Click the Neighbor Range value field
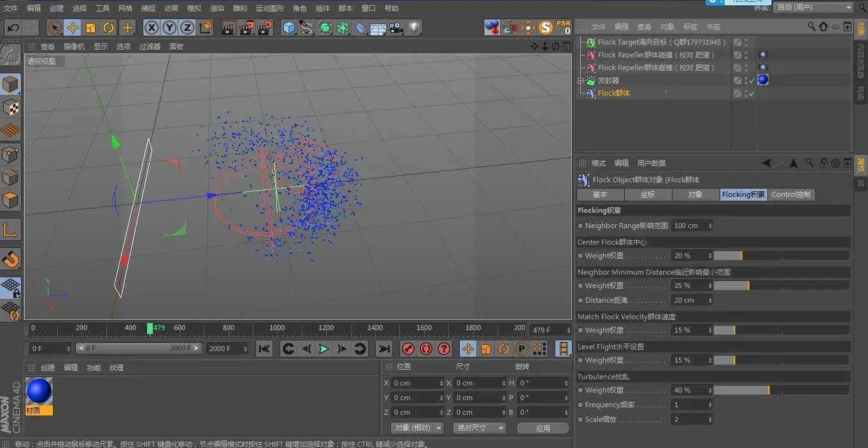 689,226
